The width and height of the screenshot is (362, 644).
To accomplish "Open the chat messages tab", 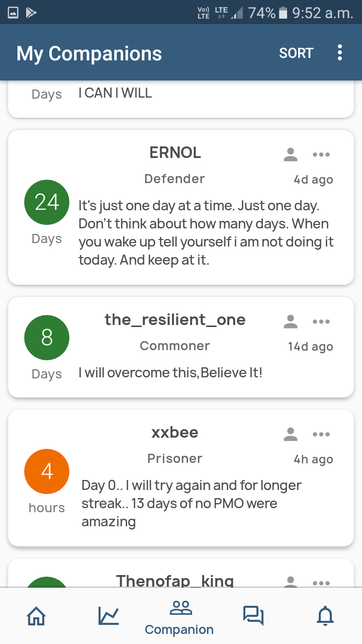I will coord(253,615).
